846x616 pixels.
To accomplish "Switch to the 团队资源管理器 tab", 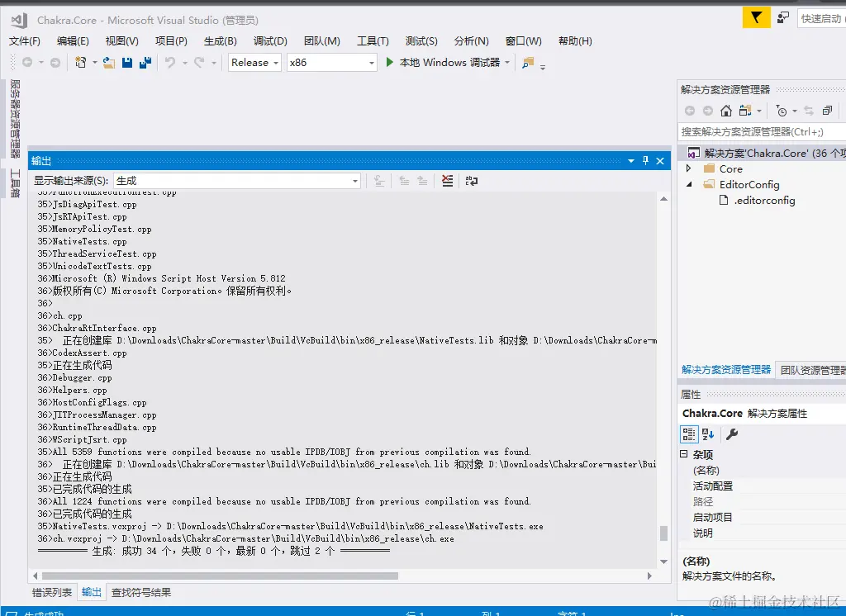I will [811, 370].
